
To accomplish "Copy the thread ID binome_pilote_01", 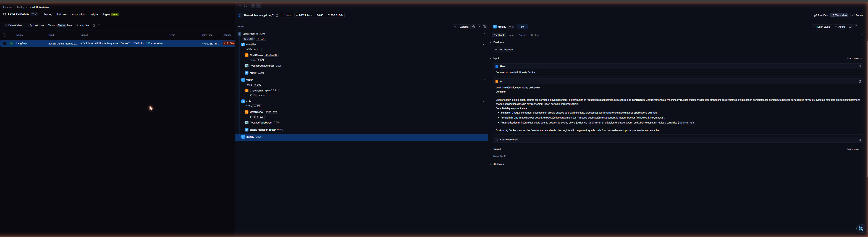I will point(277,15).
